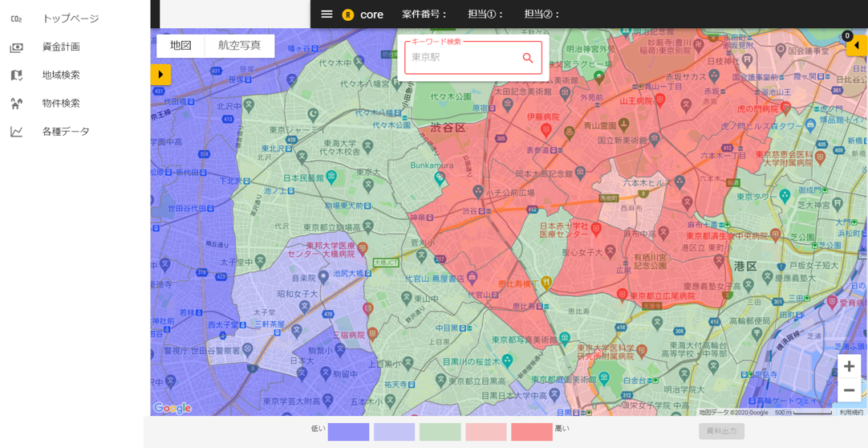Click the 国立新美術館 museum marker
The width and height of the screenshot is (868, 448).
[655, 138]
